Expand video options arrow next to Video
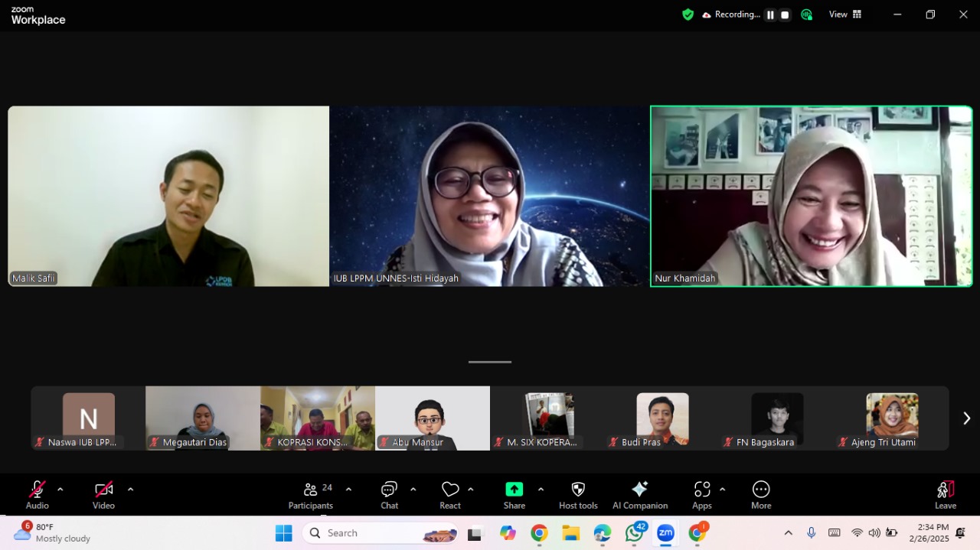 click(x=130, y=490)
